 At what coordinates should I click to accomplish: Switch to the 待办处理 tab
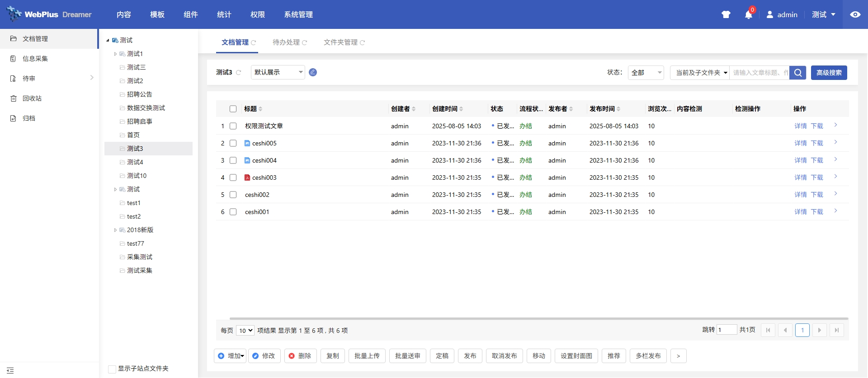(286, 42)
